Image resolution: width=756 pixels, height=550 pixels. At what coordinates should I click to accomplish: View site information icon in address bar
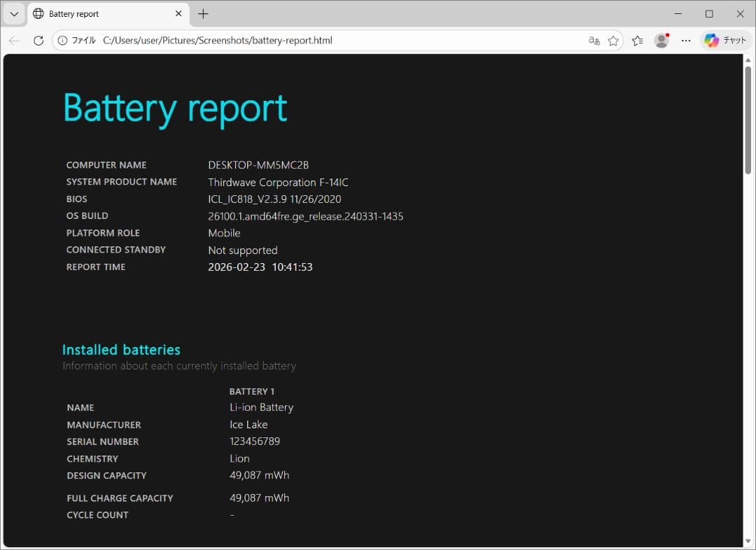(63, 41)
